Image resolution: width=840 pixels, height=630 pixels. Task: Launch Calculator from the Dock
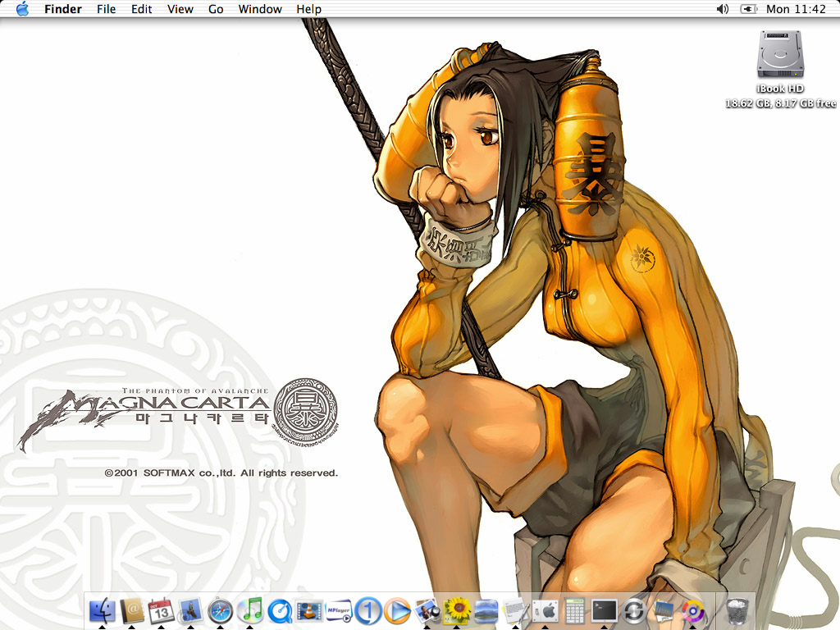(x=575, y=610)
